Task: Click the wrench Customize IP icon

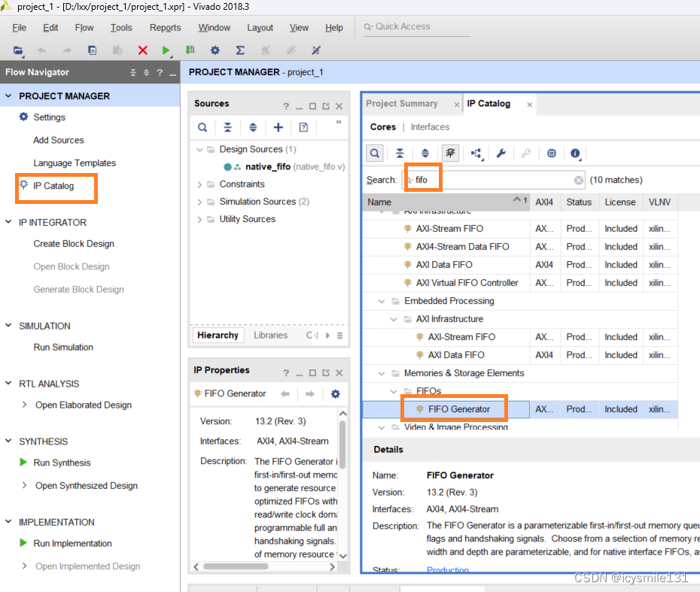Action: (501, 153)
